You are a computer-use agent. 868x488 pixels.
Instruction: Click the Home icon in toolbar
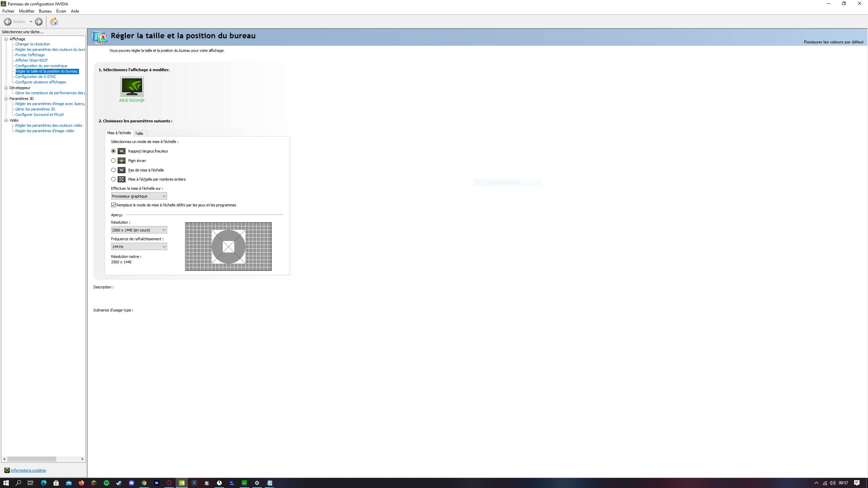[x=54, y=22]
